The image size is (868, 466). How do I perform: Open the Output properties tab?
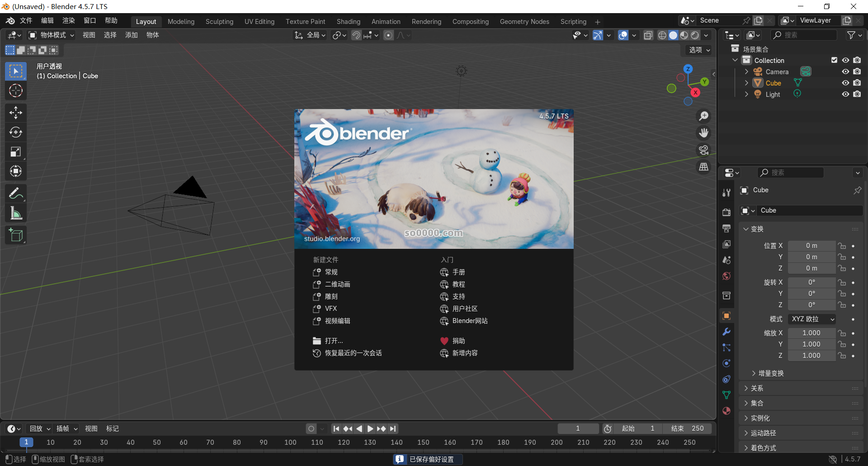pos(726,228)
